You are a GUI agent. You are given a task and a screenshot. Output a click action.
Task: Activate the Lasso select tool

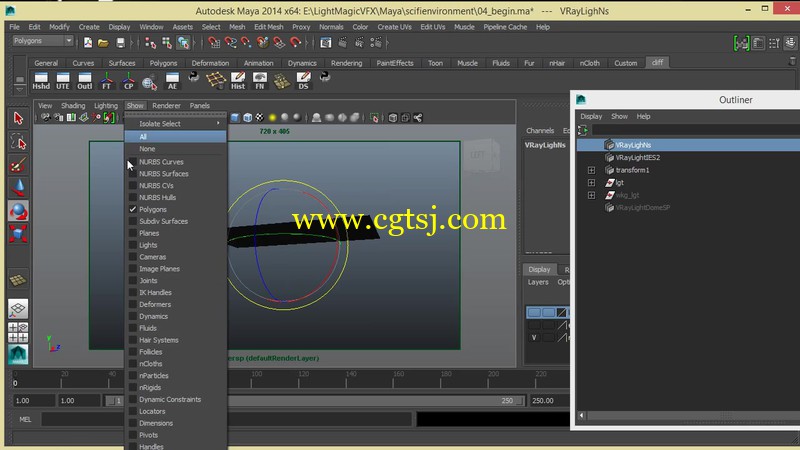[18, 142]
